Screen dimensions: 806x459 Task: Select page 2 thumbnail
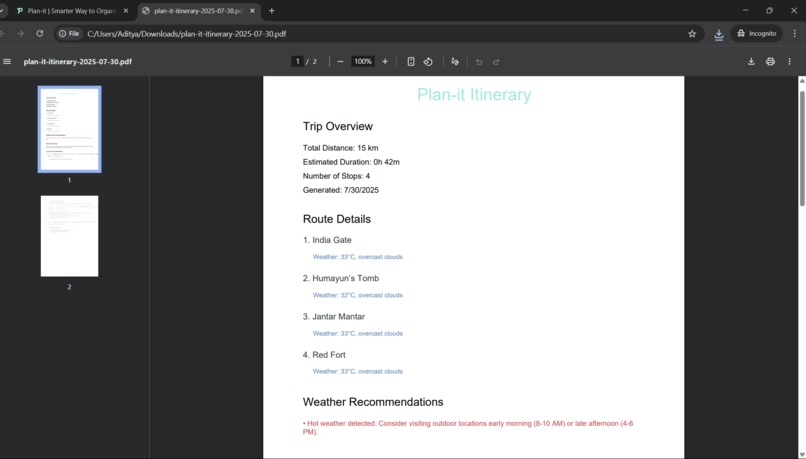click(69, 236)
